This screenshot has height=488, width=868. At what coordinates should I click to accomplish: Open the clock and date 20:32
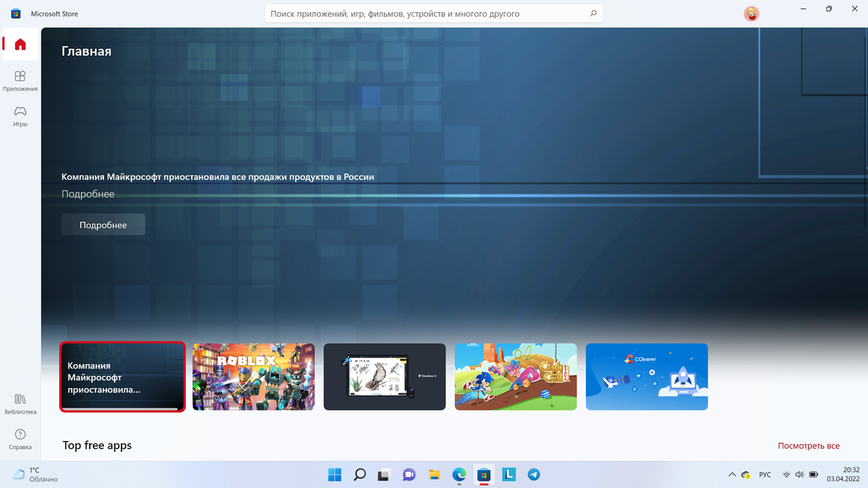point(843,474)
